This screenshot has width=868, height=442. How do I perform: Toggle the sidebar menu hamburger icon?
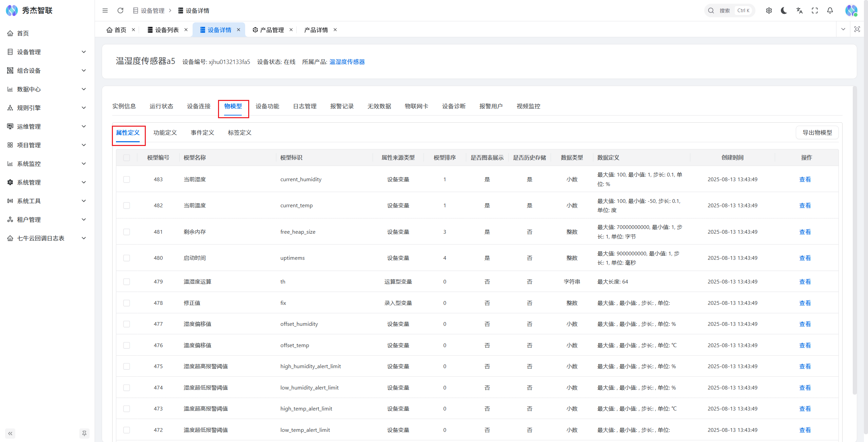[105, 10]
